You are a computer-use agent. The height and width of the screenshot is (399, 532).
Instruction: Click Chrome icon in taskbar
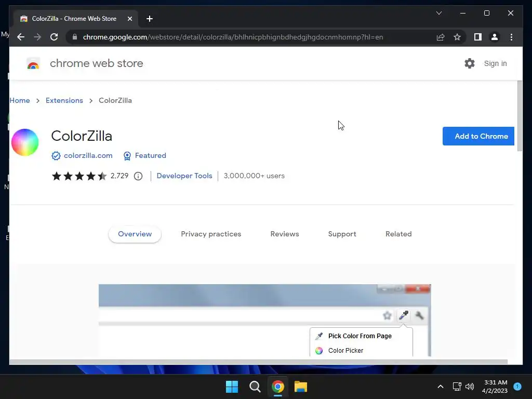277,387
